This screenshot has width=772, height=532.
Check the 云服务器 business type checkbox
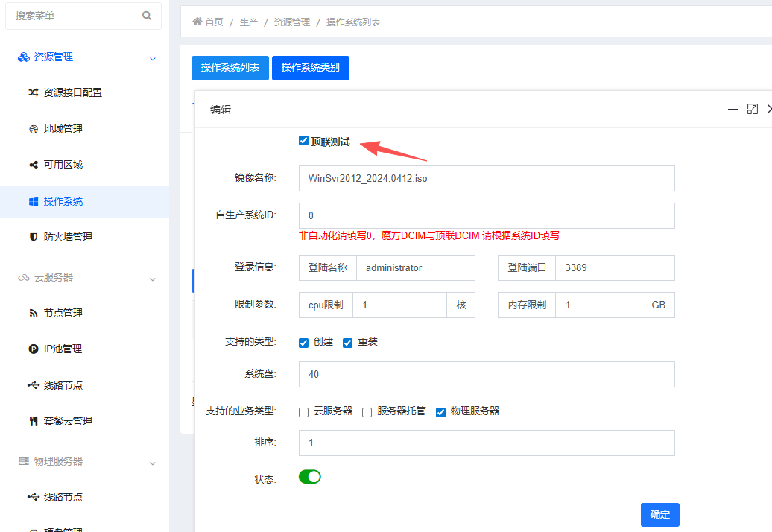point(304,412)
